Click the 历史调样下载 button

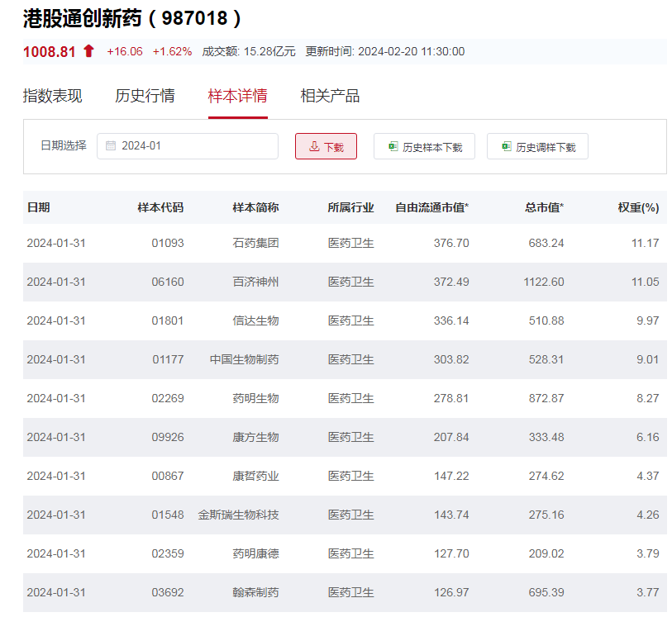point(537,146)
